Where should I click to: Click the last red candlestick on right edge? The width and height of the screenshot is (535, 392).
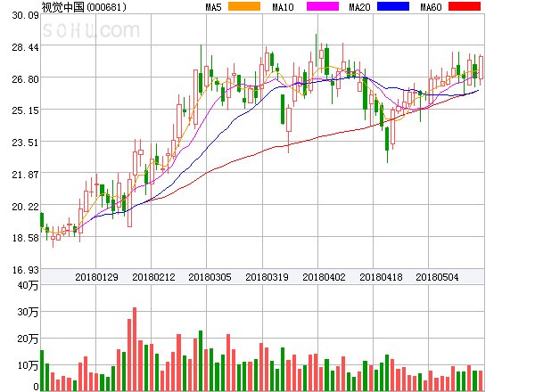[x=481, y=68]
